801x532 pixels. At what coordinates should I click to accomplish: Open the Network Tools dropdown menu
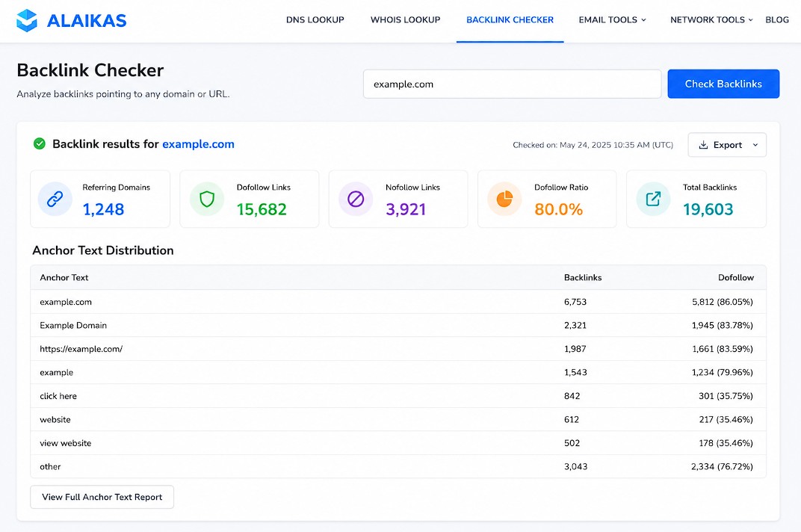(711, 20)
